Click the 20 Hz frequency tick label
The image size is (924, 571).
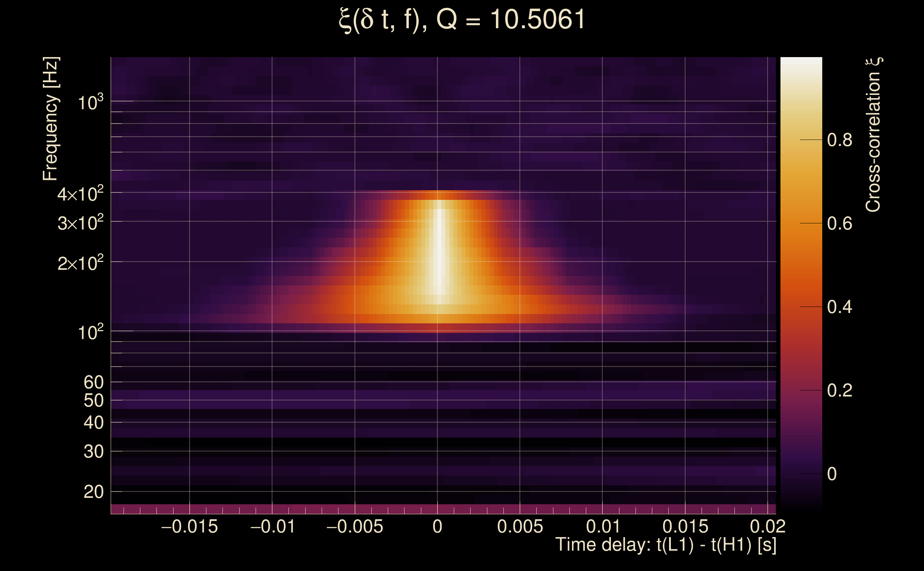coord(93,492)
